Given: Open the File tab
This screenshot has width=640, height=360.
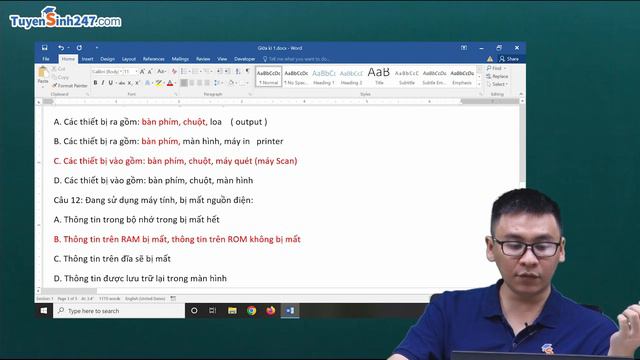Looking at the screenshot, I should point(46,59).
